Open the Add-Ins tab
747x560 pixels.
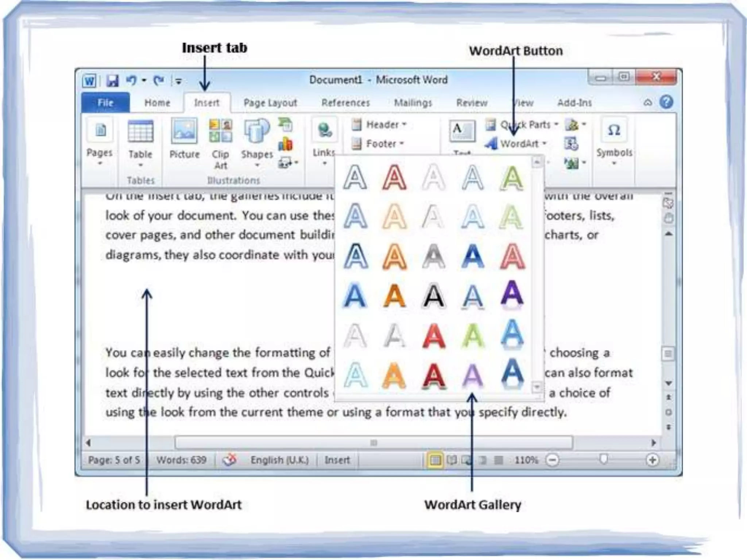[574, 103]
